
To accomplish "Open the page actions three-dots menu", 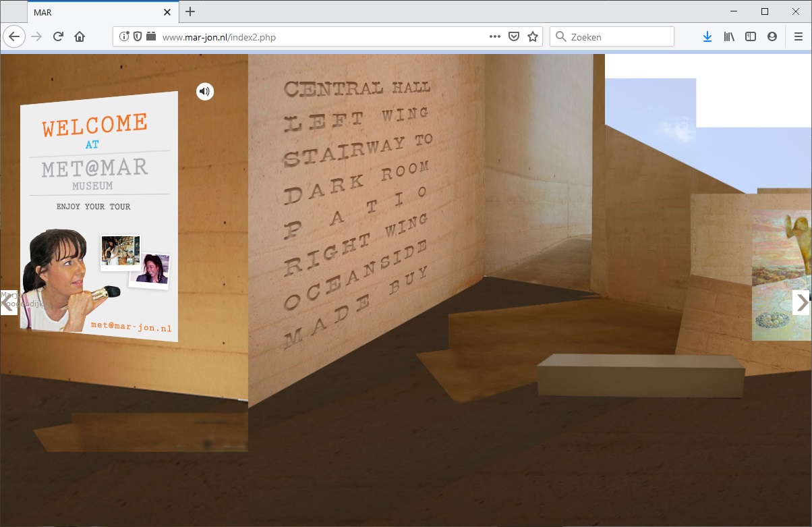I will [x=494, y=37].
